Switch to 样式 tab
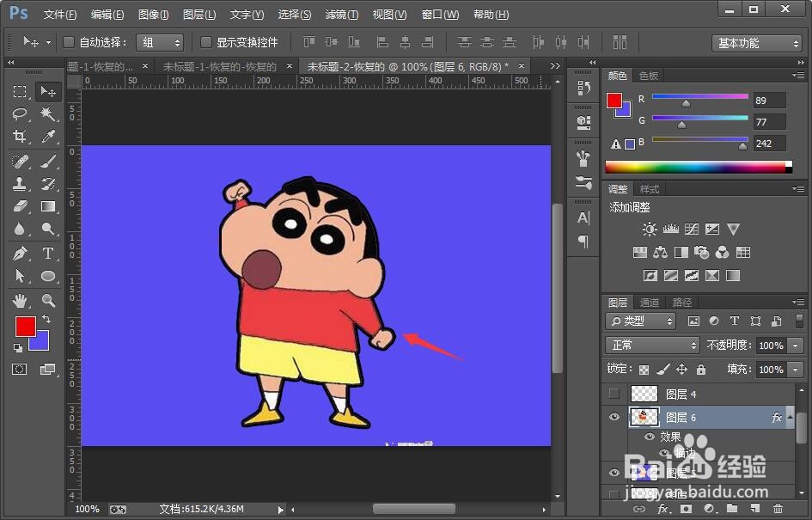 point(650,189)
